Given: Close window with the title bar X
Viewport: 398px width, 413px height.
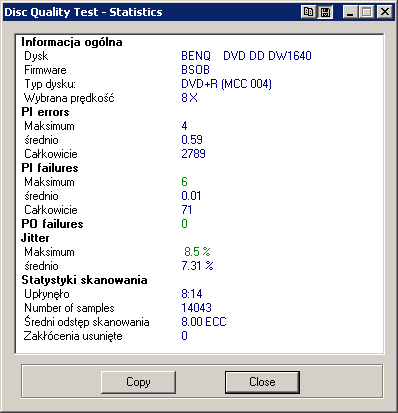Looking at the screenshot, I should coord(385,12).
